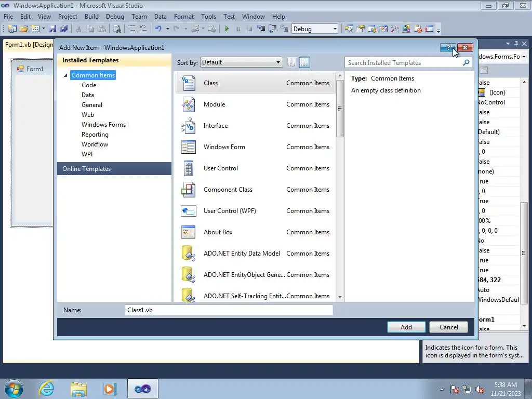Select the User Control template icon
Screen dimensions: 532x399
point(189,168)
